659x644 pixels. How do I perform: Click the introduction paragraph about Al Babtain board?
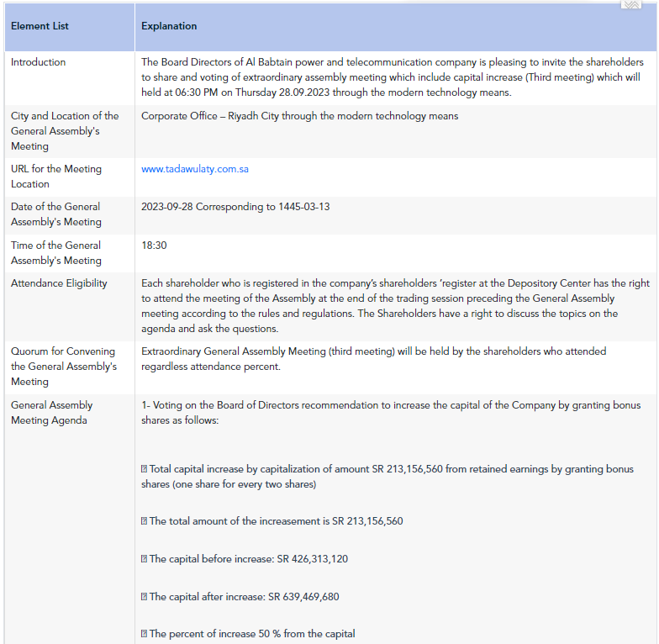392,77
